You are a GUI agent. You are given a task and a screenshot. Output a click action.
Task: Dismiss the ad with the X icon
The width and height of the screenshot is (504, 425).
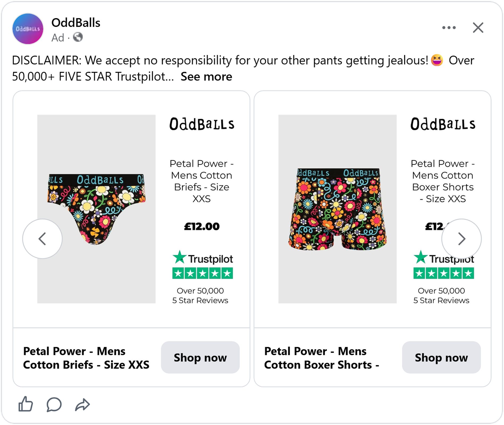pyautogui.click(x=478, y=28)
